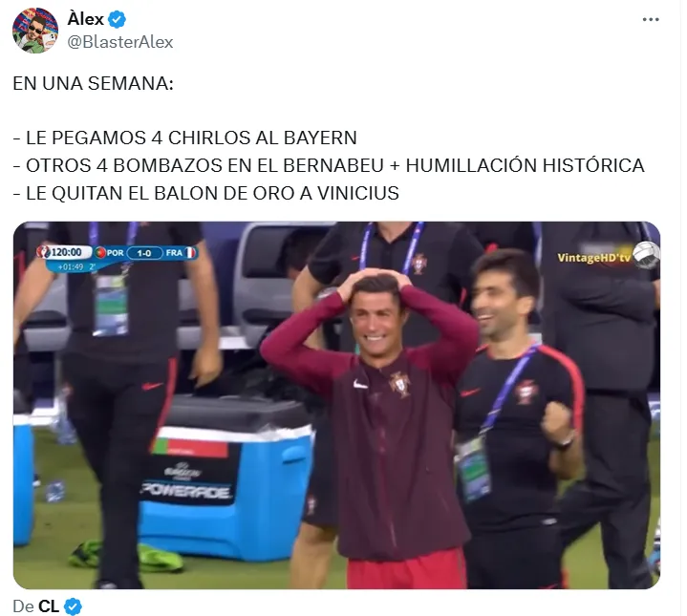Click the verified badge next to CL

(x=73, y=606)
